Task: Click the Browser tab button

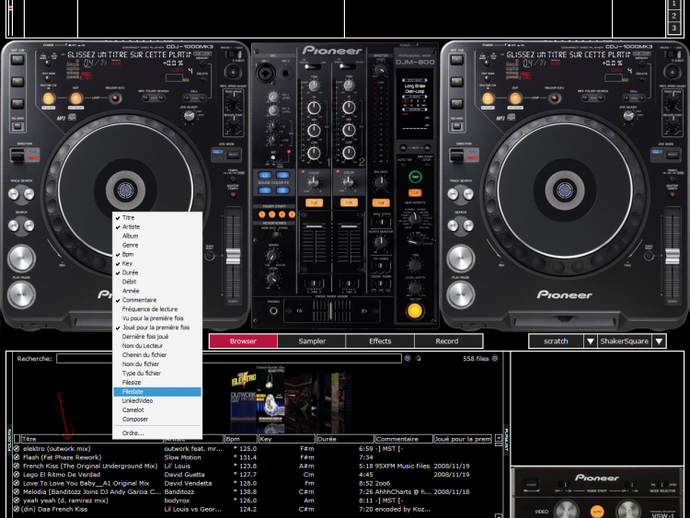Action: point(243,341)
